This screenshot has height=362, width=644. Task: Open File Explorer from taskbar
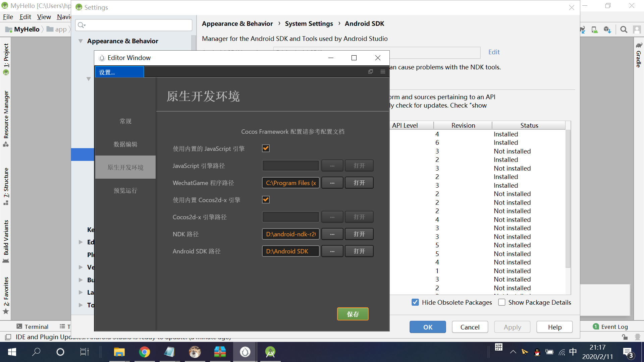[119, 352]
